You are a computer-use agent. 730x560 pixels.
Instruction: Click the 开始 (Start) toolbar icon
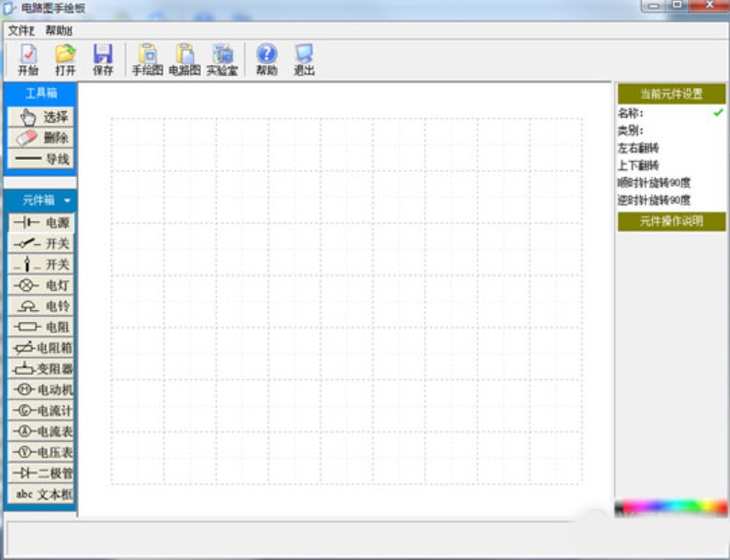[x=28, y=60]
